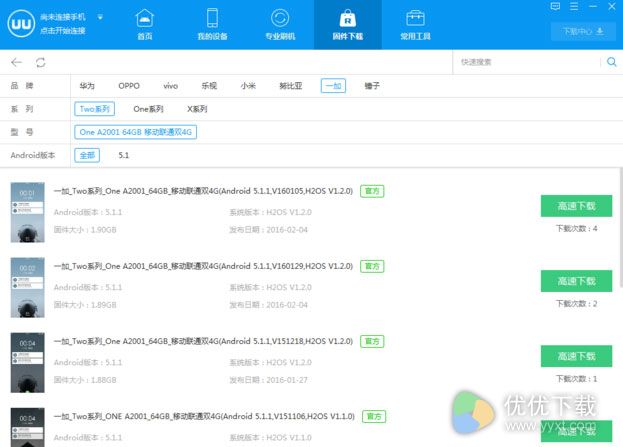Click the UU logo icon
623x447 pixels.
pos(21,24)
